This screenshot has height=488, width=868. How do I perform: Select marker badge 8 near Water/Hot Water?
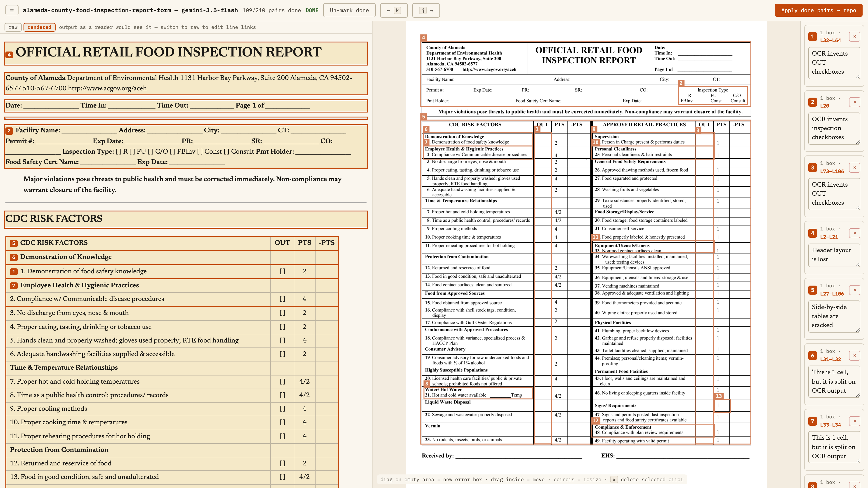click(427, 384)
